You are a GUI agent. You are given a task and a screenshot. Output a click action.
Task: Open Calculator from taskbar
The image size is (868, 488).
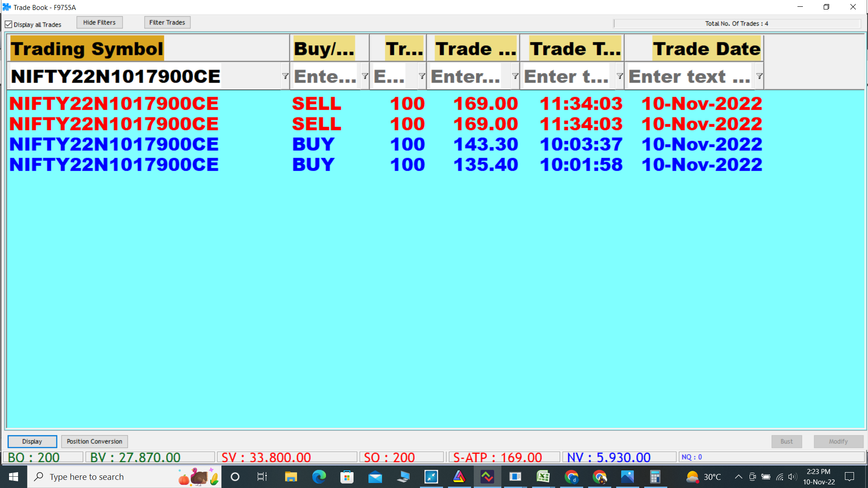point(655,477)
